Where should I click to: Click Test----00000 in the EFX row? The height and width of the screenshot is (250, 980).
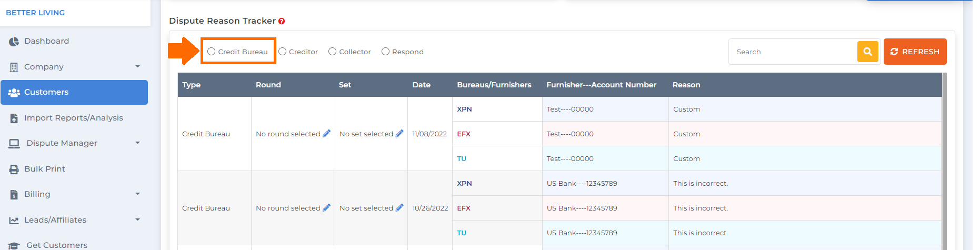click(x=570, y=134)
